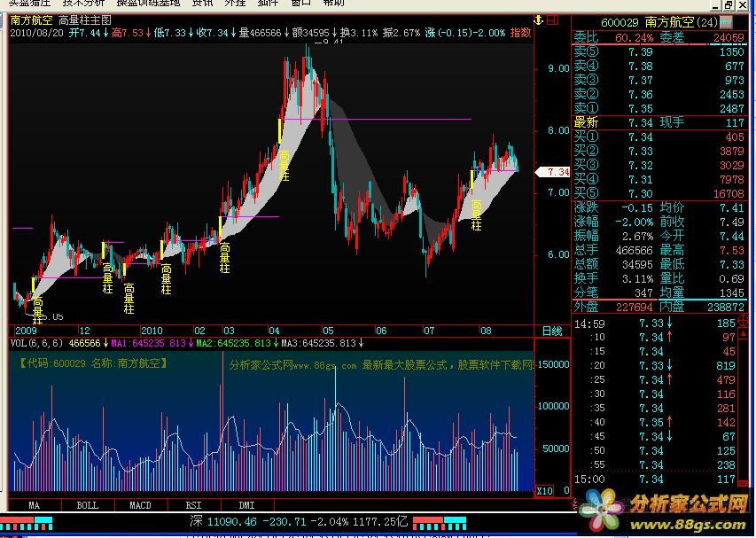Open the 技术分析 menu
Viewport: 756px width, 538px height.
[83, 3]
